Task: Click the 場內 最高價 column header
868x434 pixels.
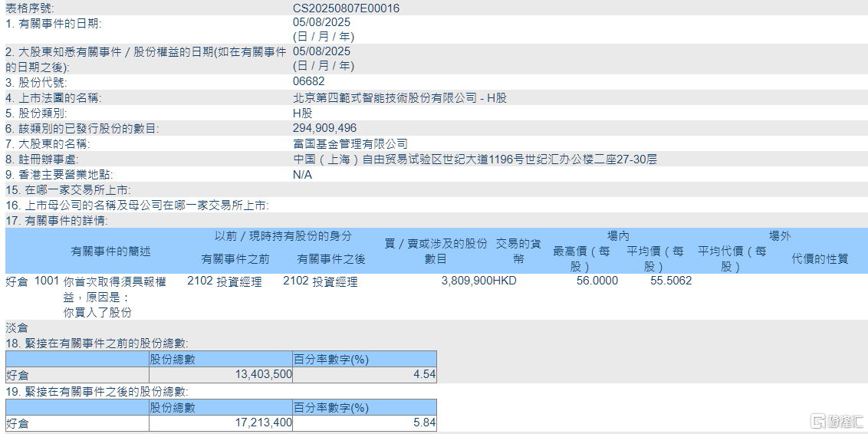Action: point(581,258)
